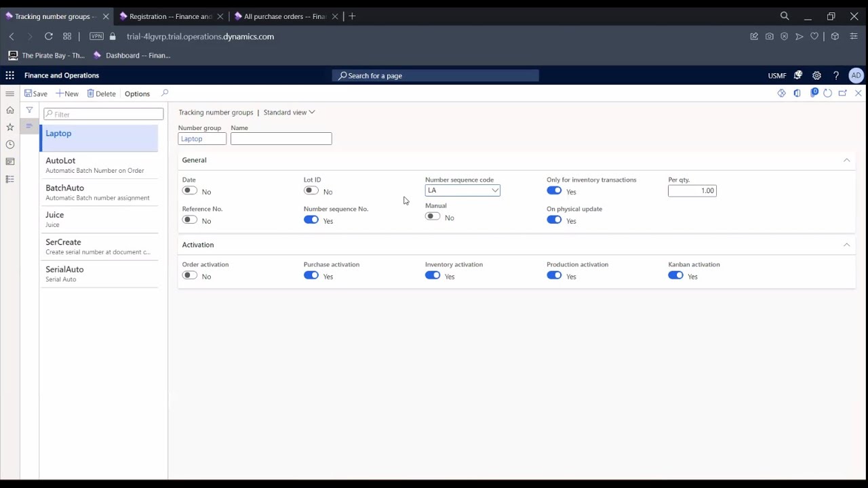Turn off Kanban activation switch

(675, 276)
